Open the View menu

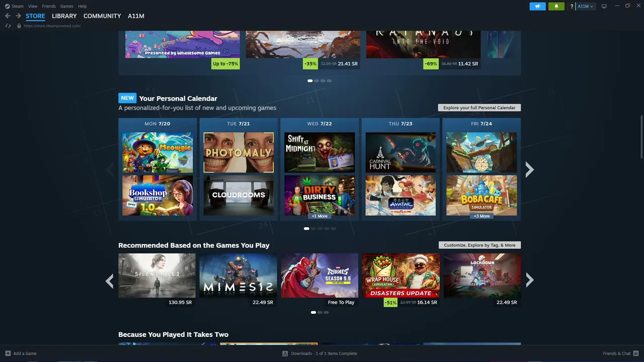[x=33, y=6]
